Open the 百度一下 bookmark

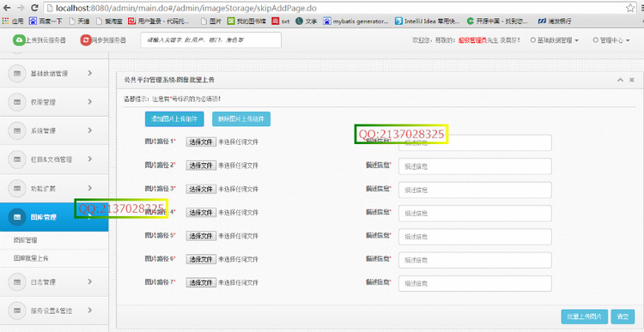coord(46,21)
